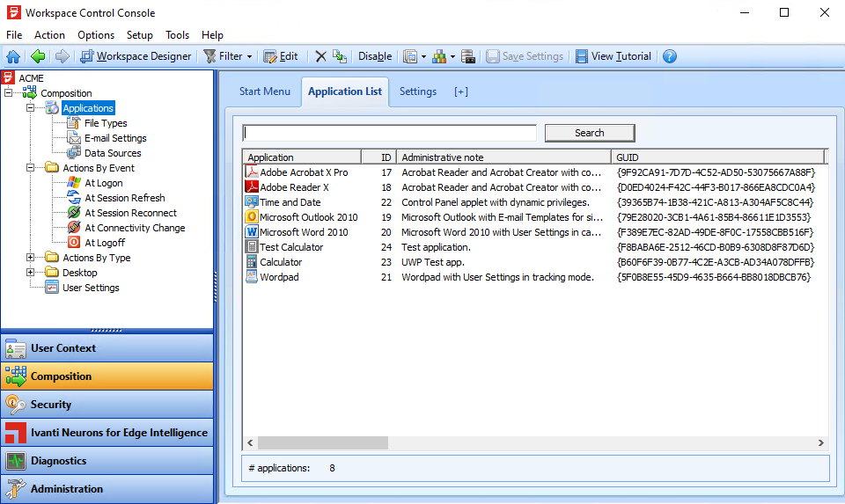The height and width of the screenshot is (504, 845).
Task: Click the Delete X toolbar icon
Action: (320, 56)
